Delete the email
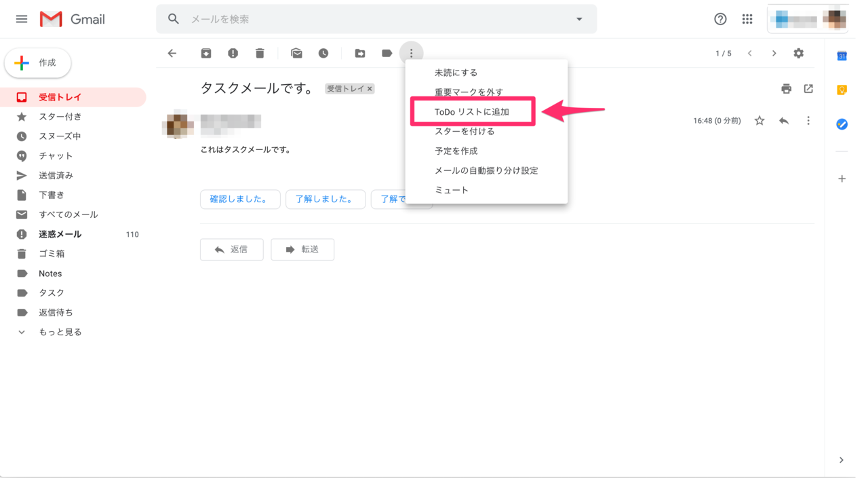 (x=258, y=53)
